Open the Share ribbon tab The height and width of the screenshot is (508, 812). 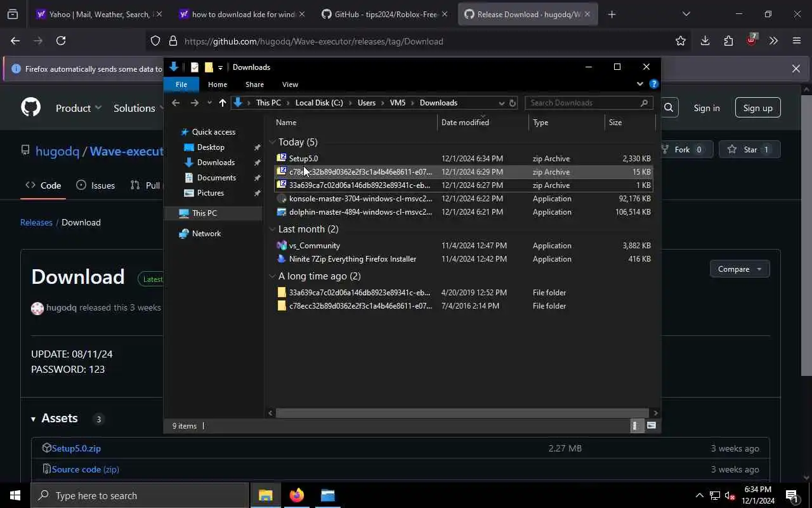[254, 84]
